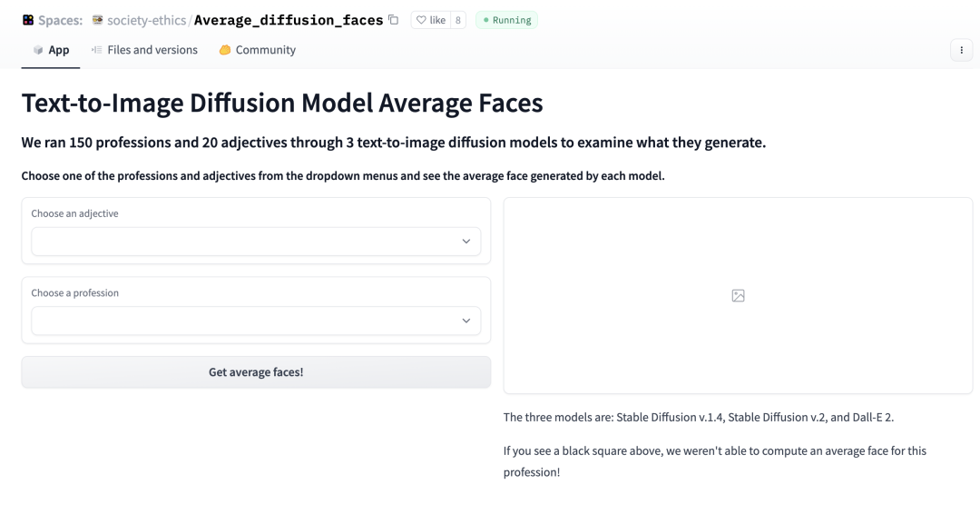Click the Hugging Face Spaces logo icon
980x524 pixels.
tap(28, 20)
